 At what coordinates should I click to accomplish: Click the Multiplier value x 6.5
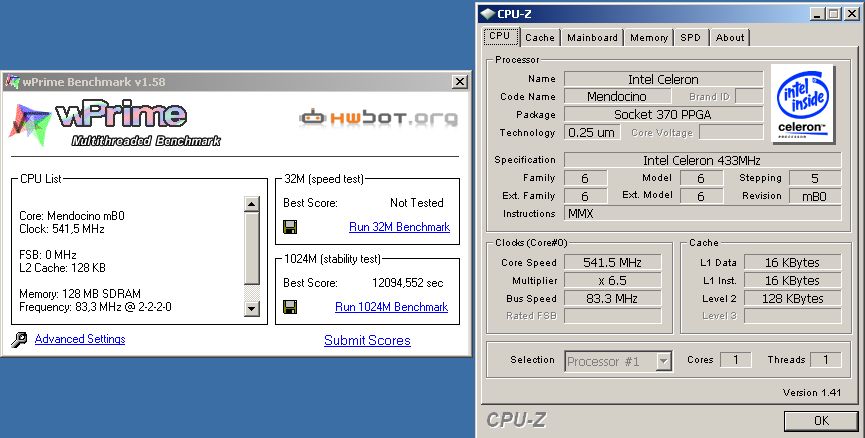(x=612, y=280)
